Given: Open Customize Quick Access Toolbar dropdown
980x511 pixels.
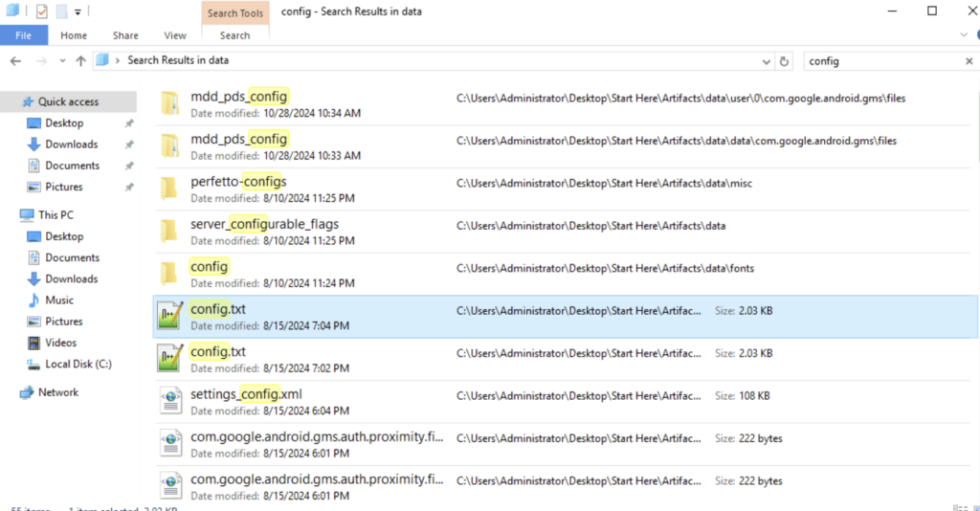Looking at the screenshot, I should pyautogui.click(x=78, y=11).
